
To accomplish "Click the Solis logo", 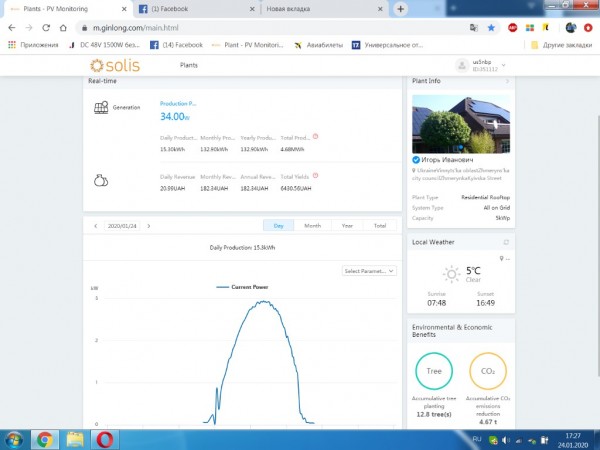I will tap(115, 65).
